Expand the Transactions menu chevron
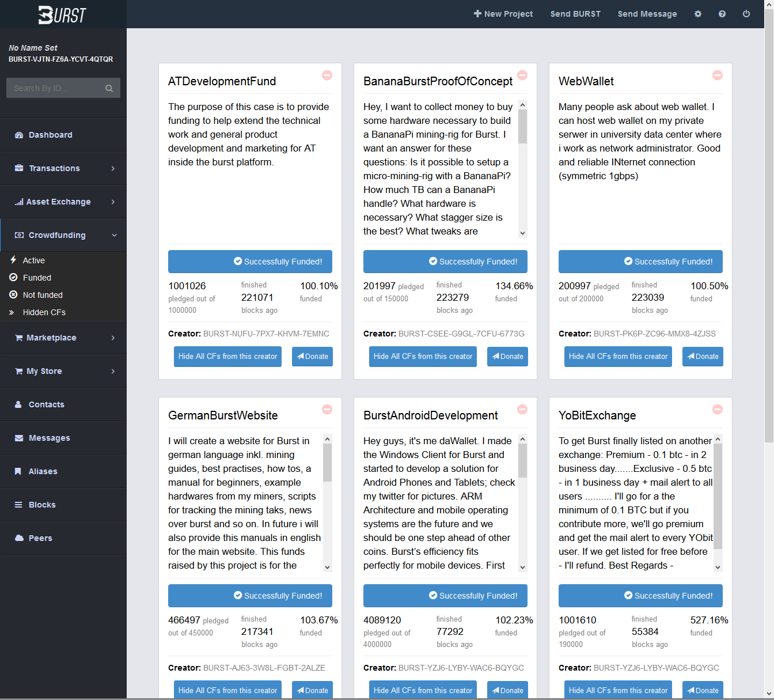 pos(113,168)
